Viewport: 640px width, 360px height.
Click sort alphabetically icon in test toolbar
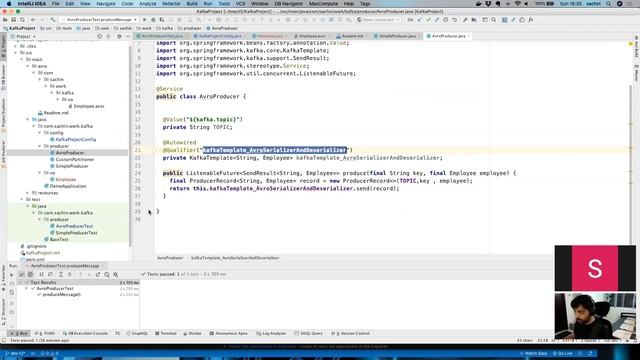[41, 275]
